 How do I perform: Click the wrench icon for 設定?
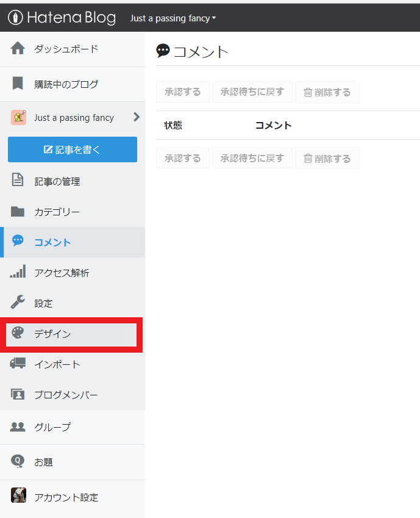click(18, 301)
